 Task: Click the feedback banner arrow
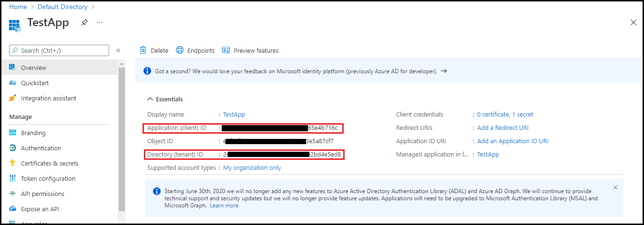click(x=443, y=71)
